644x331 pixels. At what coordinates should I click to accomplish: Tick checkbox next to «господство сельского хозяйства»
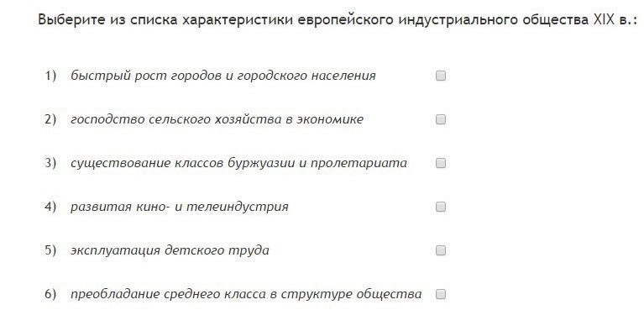click(441, 119)
